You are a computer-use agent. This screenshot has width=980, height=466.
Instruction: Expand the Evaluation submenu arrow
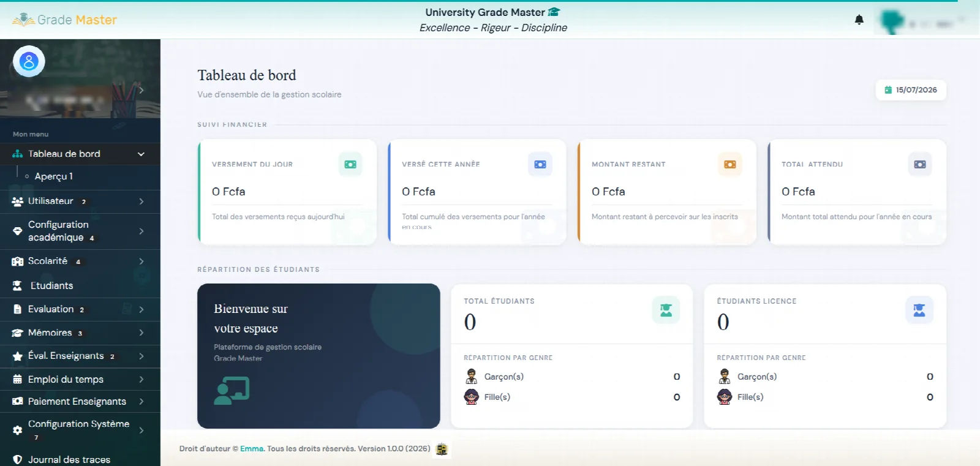pyautogui.click(x=141, y=309)
